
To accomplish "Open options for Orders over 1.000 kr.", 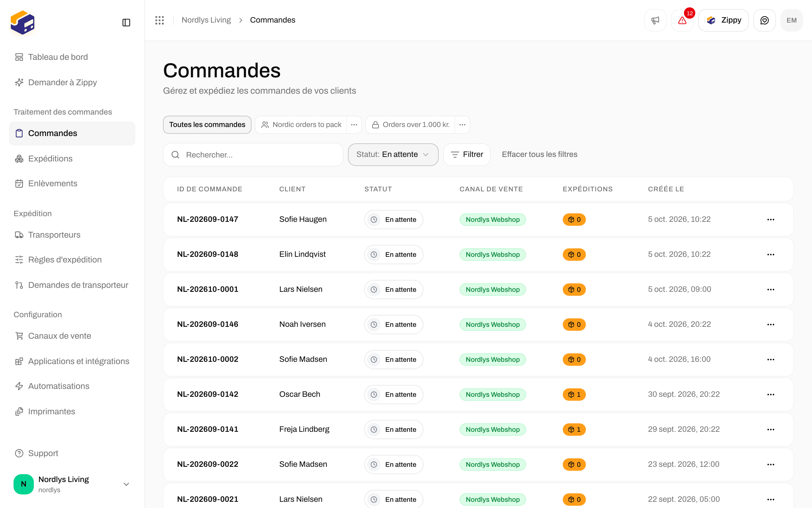I will 462,125.
